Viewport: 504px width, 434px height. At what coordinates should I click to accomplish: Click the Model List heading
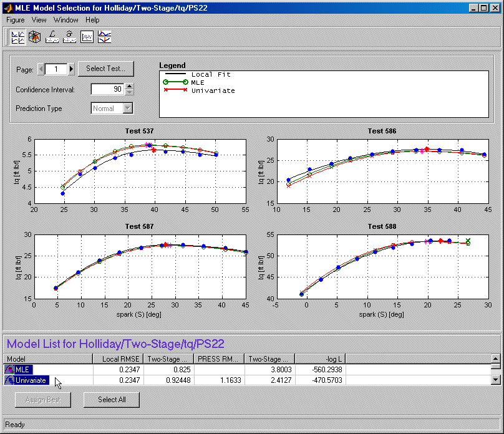coord(115,344)
